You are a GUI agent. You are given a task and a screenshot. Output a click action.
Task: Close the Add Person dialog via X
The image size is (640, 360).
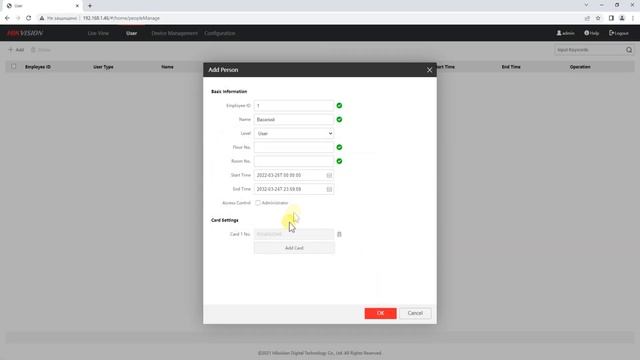click(x=429, y=70)
